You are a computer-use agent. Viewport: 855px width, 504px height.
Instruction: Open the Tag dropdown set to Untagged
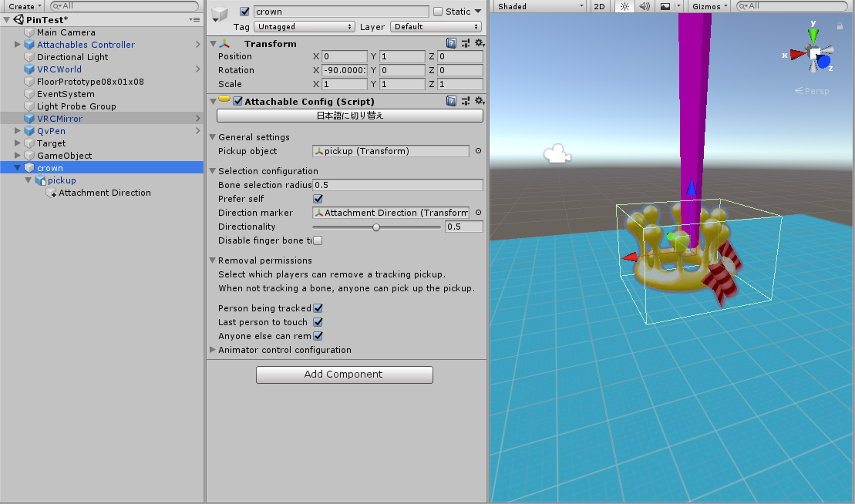coord(304,26)
